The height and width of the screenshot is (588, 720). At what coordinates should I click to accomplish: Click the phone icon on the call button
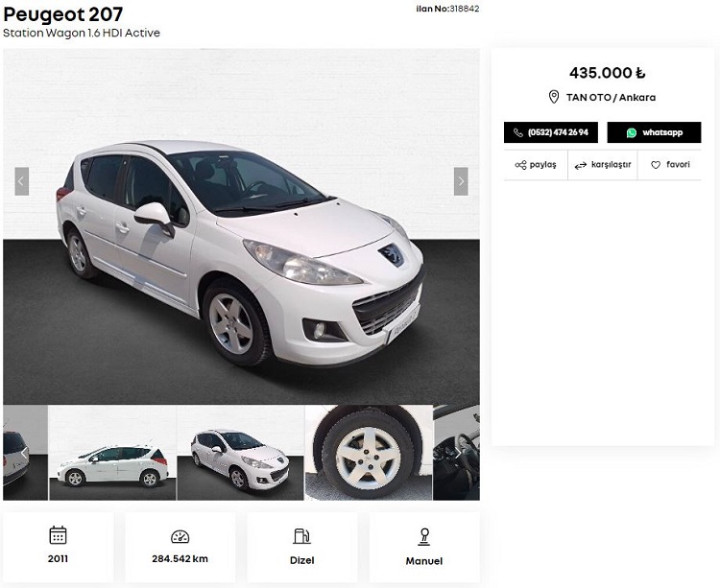click(x=518, y=132)
